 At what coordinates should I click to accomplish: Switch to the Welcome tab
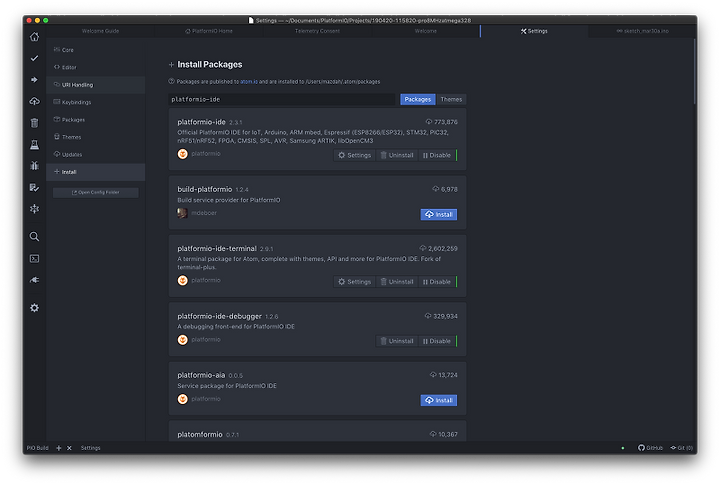426,31
